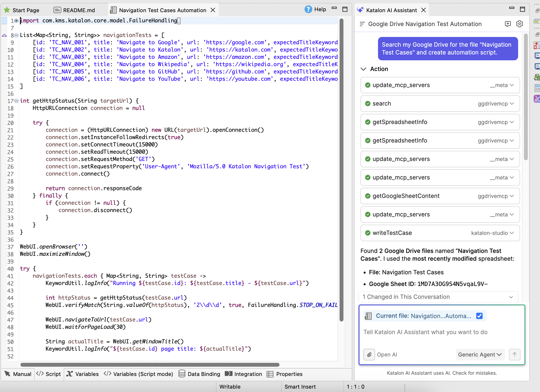Maximize the editor pane
Screen dimensions: 540x392
[345, 9]
